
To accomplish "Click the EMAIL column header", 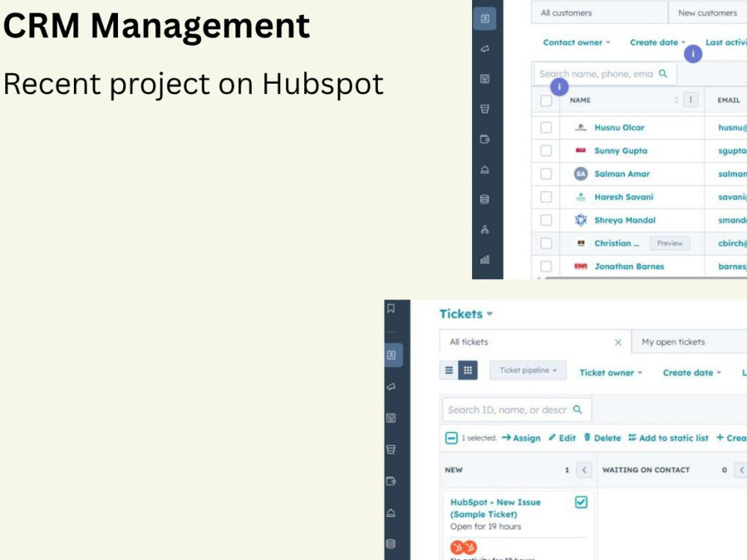I will point(728,100).
